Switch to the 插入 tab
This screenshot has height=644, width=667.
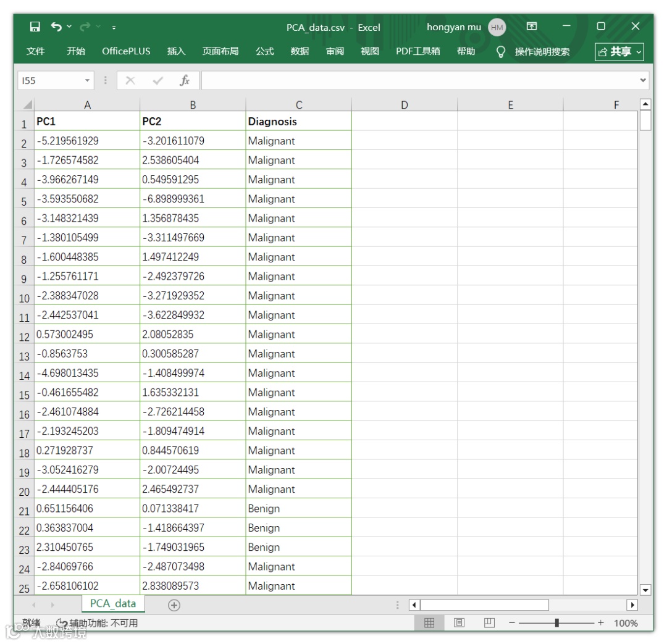[x=177, y=51]
